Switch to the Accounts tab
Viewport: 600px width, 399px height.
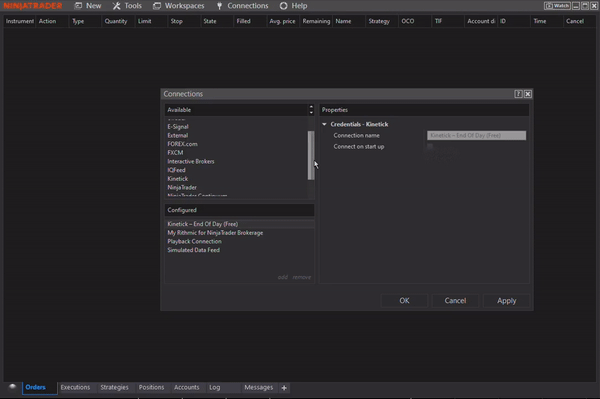click(x=187, y=388)
